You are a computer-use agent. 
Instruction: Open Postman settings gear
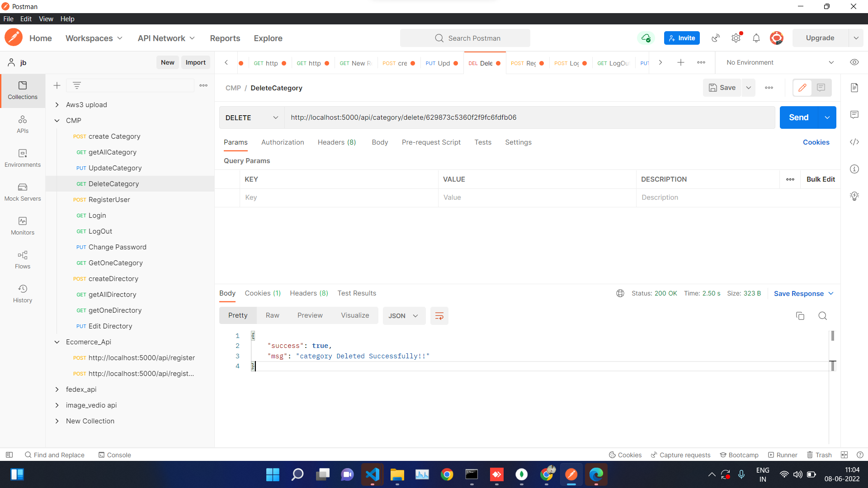point(736,38)
